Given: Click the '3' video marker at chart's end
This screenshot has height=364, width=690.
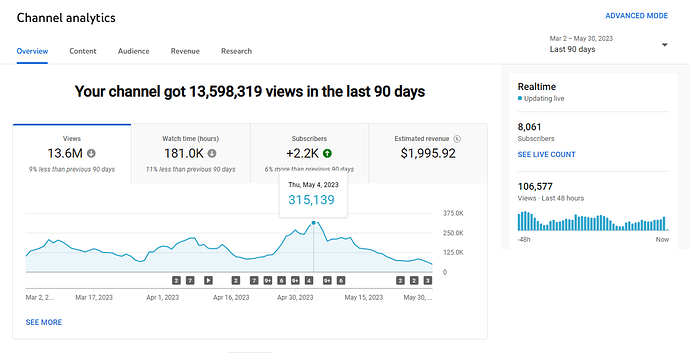Looking at the screenshot, I should click(x=427, y=280).
